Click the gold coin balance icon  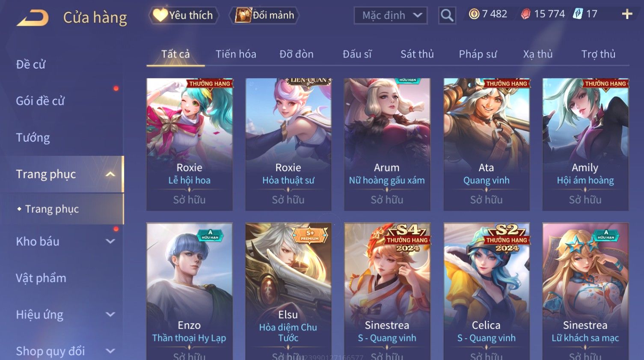point(474,14)
